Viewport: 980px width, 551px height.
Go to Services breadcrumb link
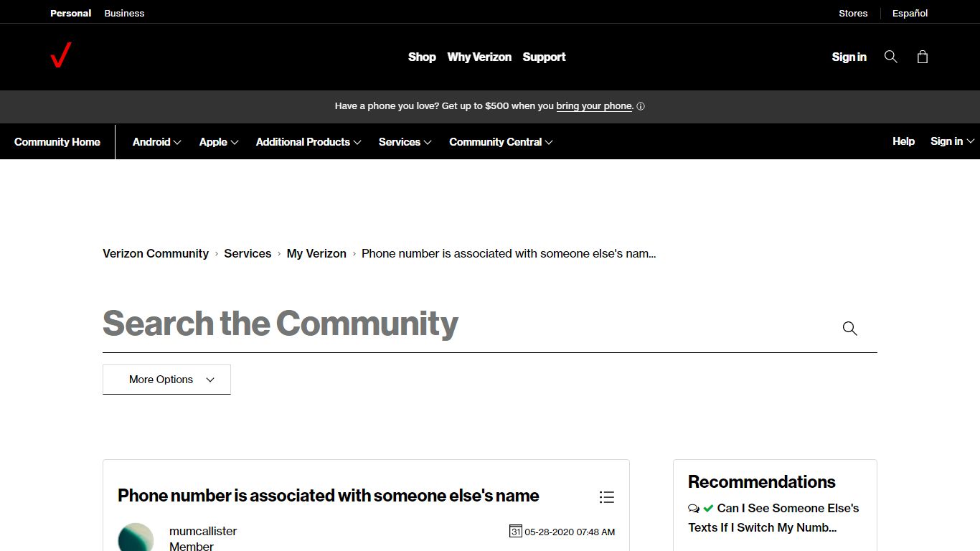[248, 253]
